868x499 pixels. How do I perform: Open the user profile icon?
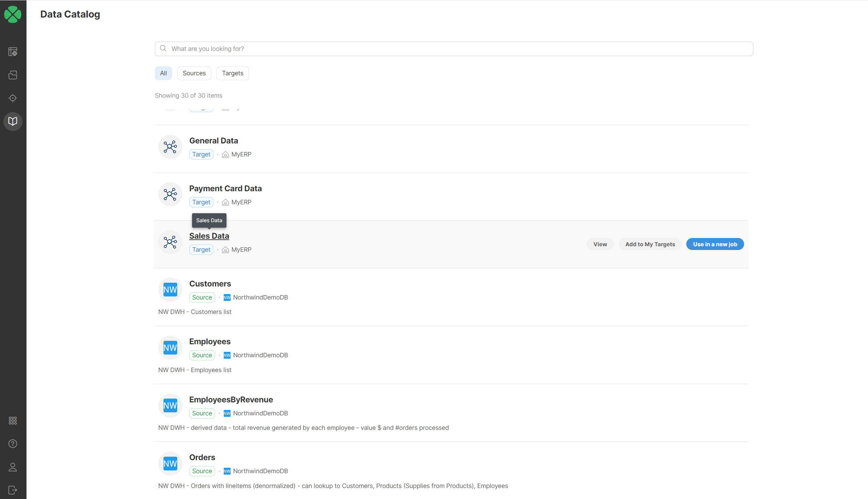coord(13,467)
